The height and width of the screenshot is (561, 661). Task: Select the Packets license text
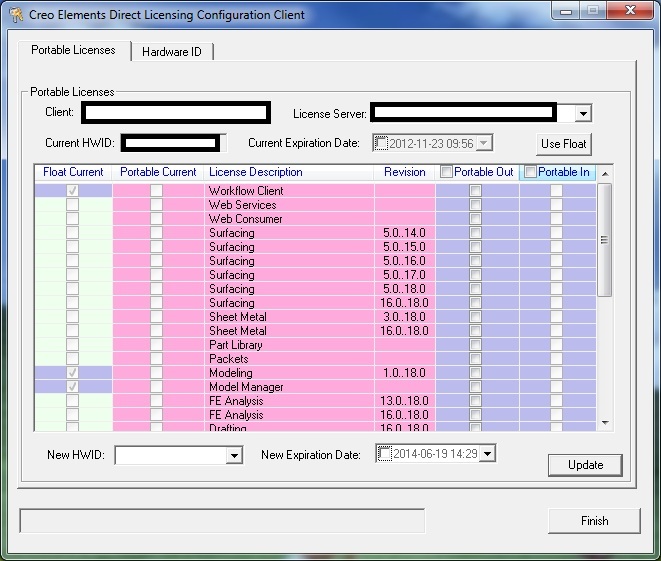coord(229,359)
